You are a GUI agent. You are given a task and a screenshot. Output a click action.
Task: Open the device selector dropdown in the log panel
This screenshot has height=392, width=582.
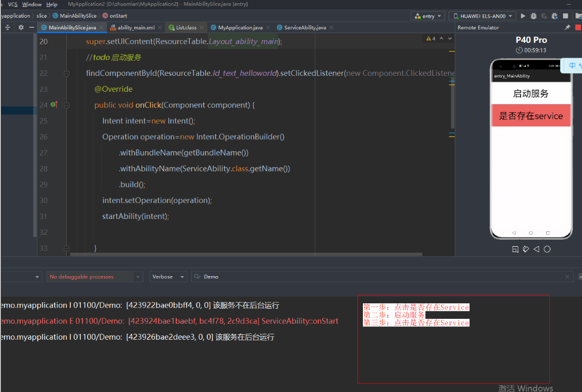tap(37, 277)
